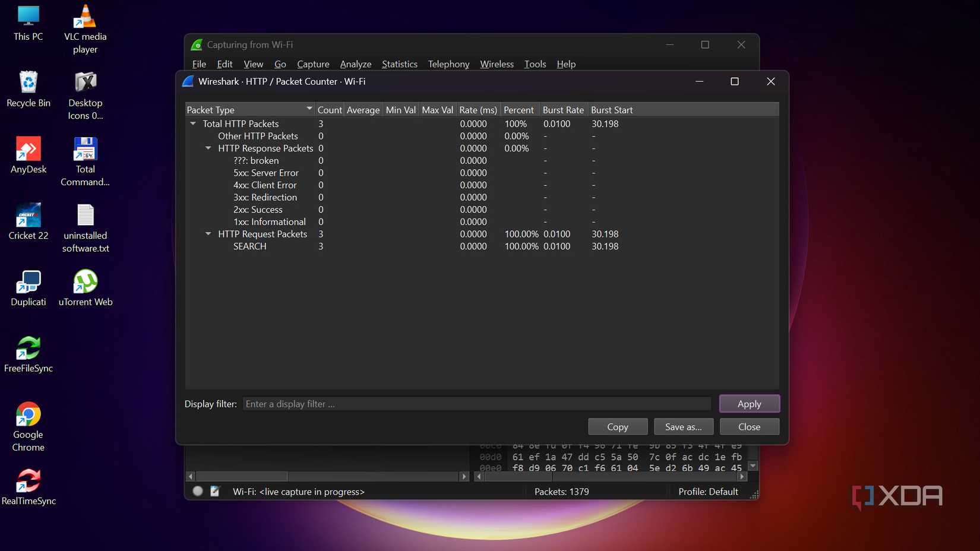Click the capture file properties status icon

point(198,491)
